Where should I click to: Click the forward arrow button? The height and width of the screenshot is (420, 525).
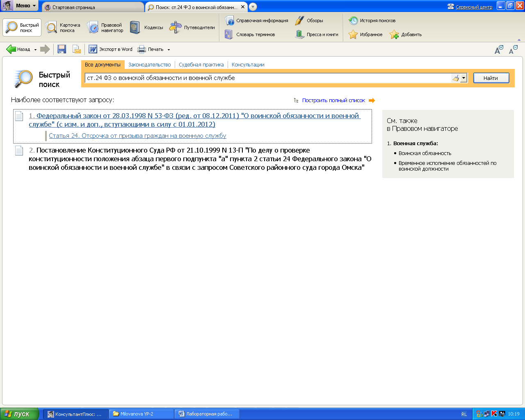coord(45,49)
